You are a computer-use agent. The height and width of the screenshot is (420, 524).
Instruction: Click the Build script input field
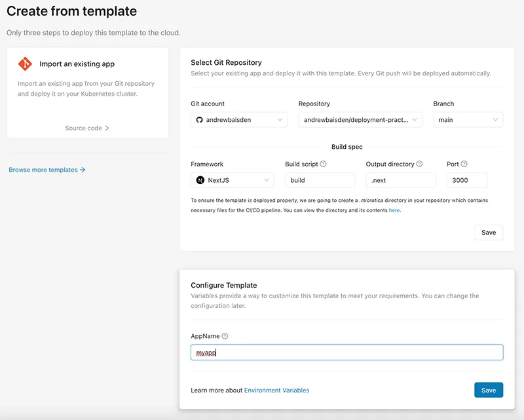(320, 180)
